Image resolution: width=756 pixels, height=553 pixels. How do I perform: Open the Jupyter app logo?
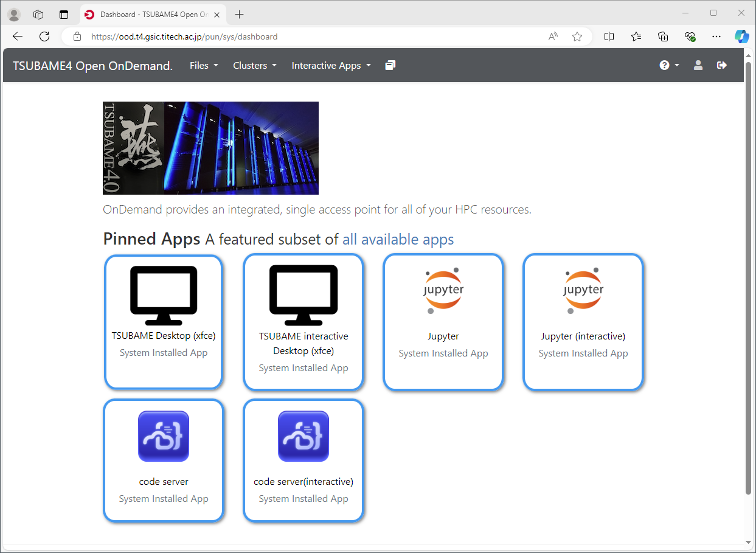pos(443,291)
